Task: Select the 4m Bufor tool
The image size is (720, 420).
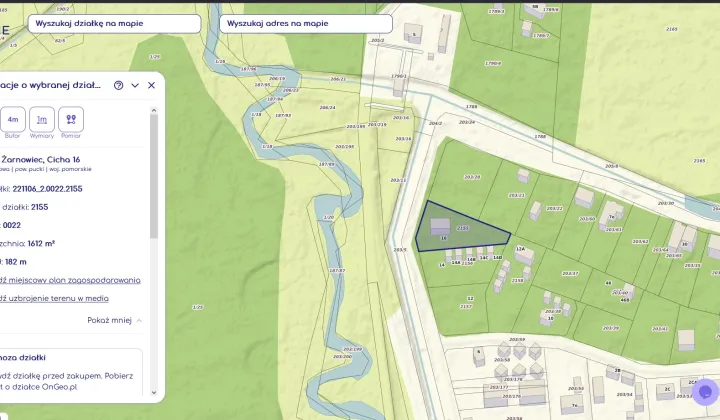Action: click(x=12, y=119)
